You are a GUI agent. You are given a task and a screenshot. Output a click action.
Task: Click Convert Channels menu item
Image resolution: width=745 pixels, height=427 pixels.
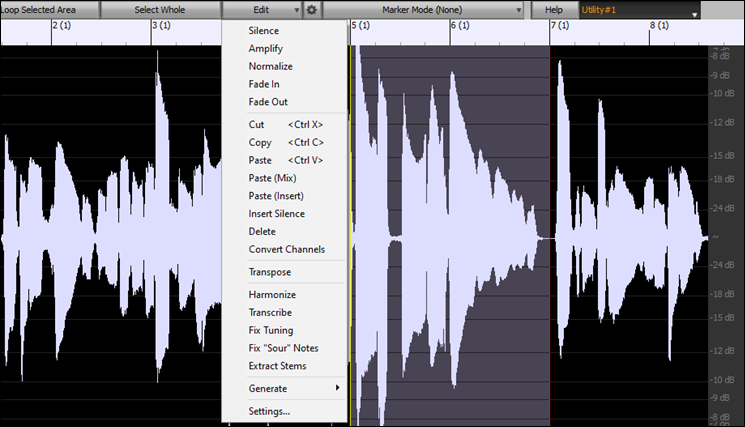click(x=286, y=249)
